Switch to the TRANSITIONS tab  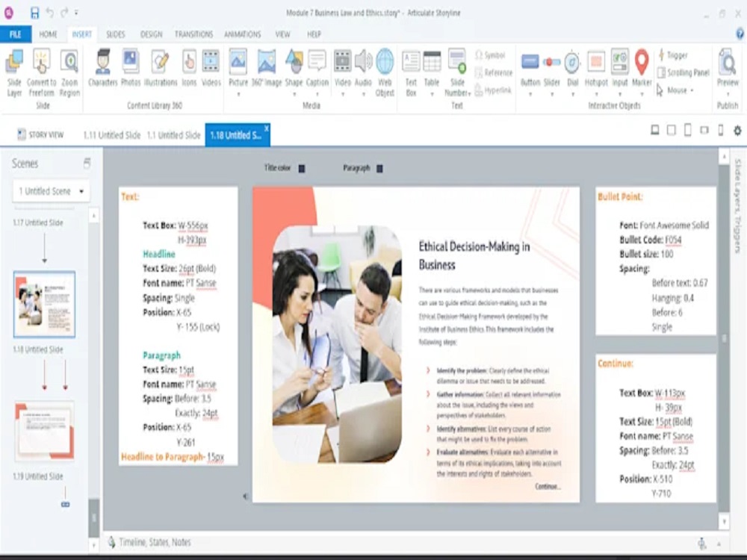click(194, 34)
